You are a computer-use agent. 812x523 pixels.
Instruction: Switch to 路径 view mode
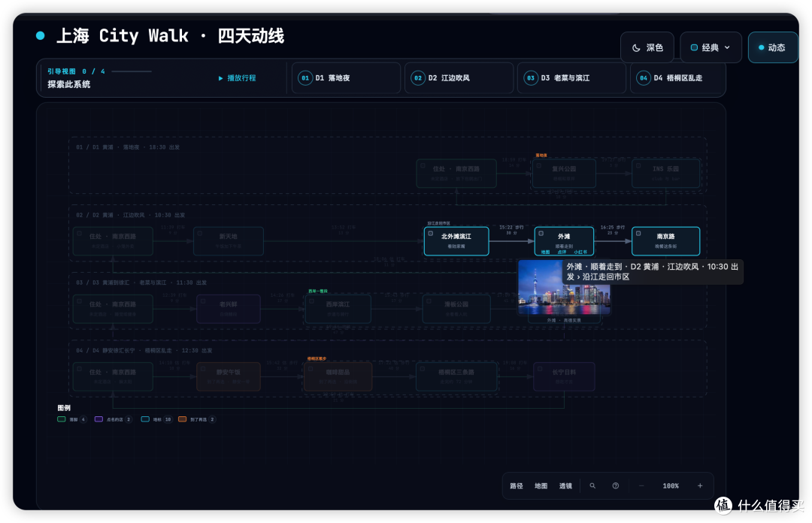(517, 485)
